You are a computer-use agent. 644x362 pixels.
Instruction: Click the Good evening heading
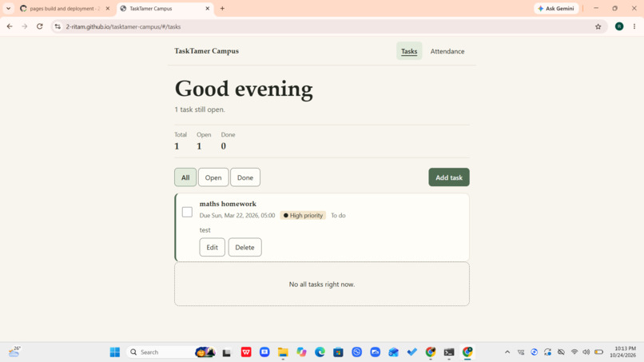(x=244, y=89)
